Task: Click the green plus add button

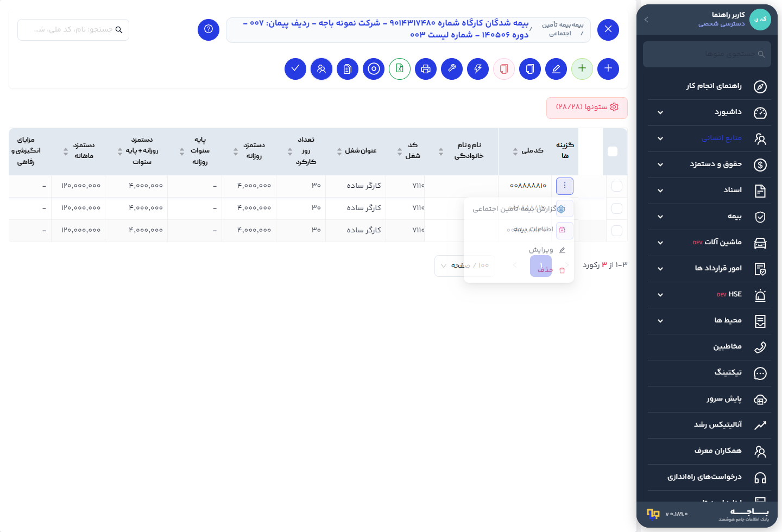Action: 582,69
